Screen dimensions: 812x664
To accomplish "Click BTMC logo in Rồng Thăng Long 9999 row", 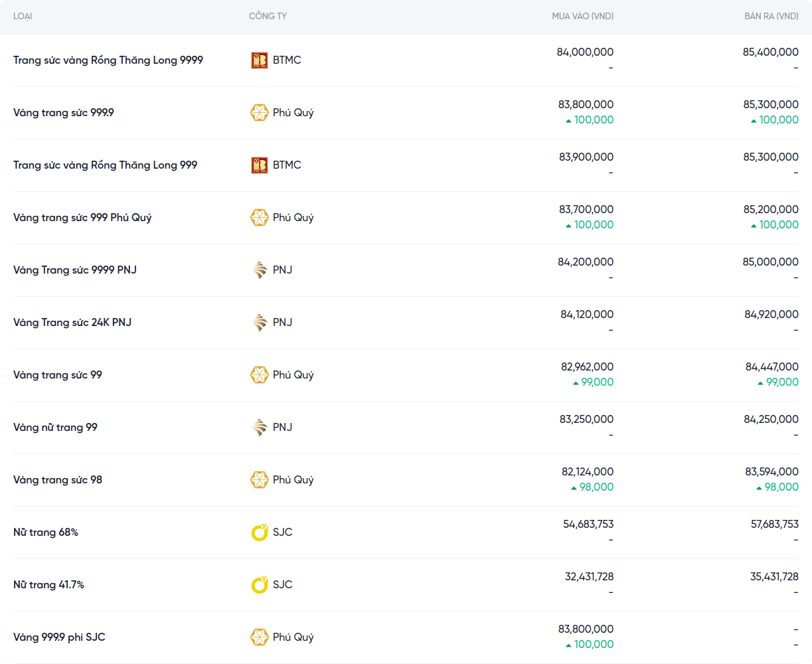I will point(259,60).
